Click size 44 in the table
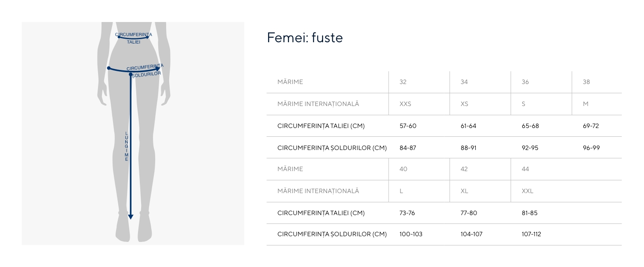Image resolution: width=644 pixels, height=267 pixels. 525,169
